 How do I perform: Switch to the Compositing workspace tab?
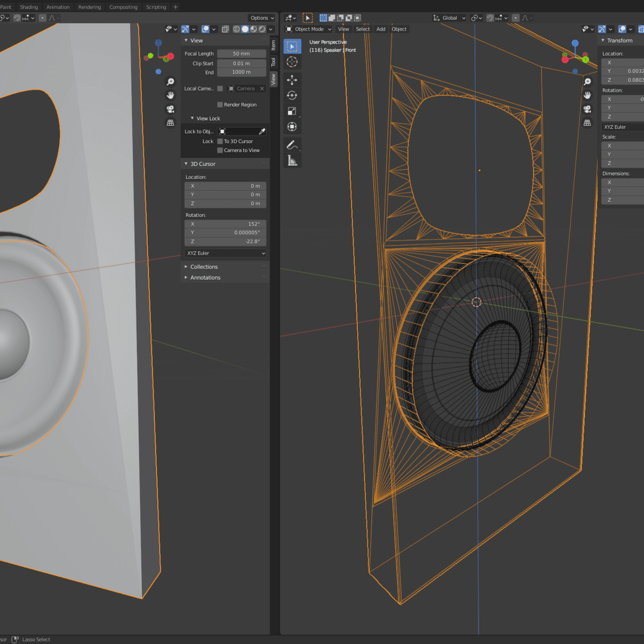123,7
